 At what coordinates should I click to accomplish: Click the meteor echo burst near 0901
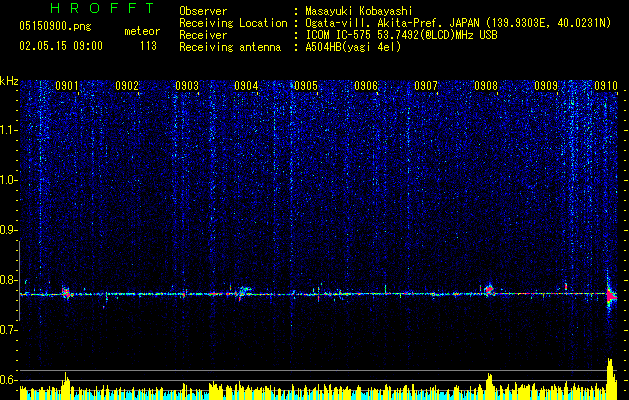66,293
